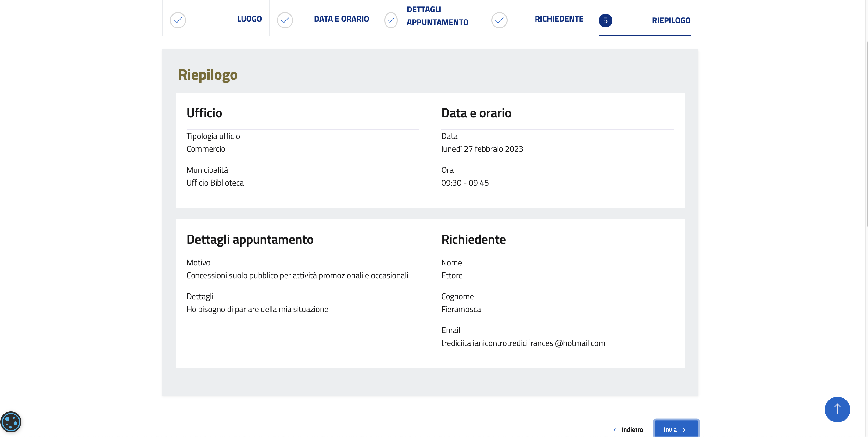Click the step 5 number badge
The height and width of the screenshot is (437, 868).
[x=605, y=20]
